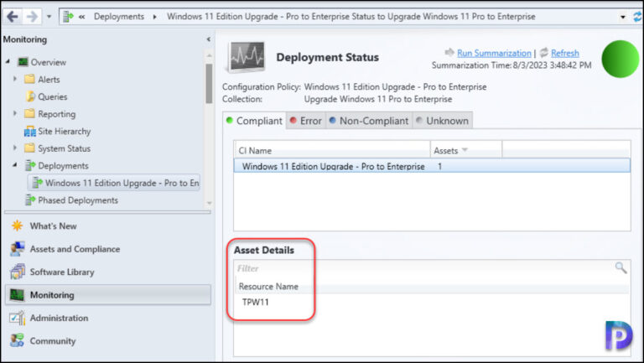
Task: Open the navigation history dropdown arrow
Action: (x=49, y=17)
